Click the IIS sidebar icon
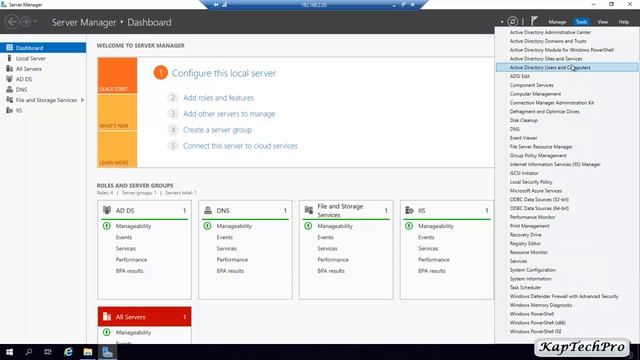Viewport: 640px width, 360px height. click(x=9, y=110)
